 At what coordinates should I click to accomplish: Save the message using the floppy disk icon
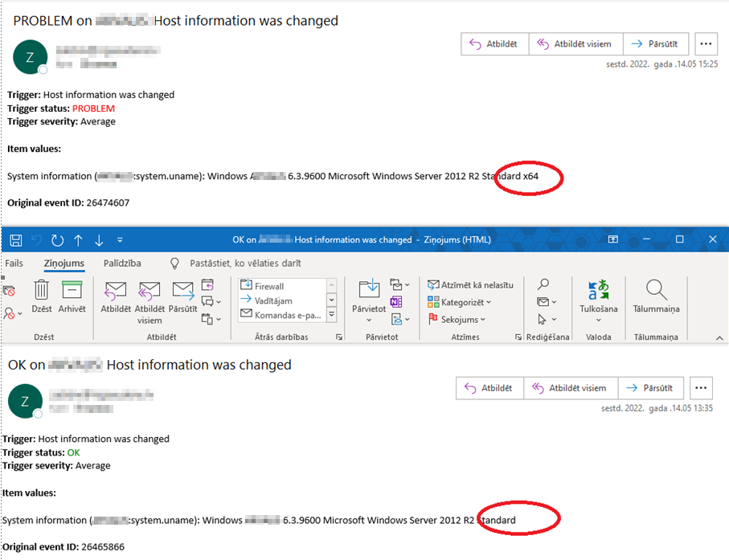point(16,240)
